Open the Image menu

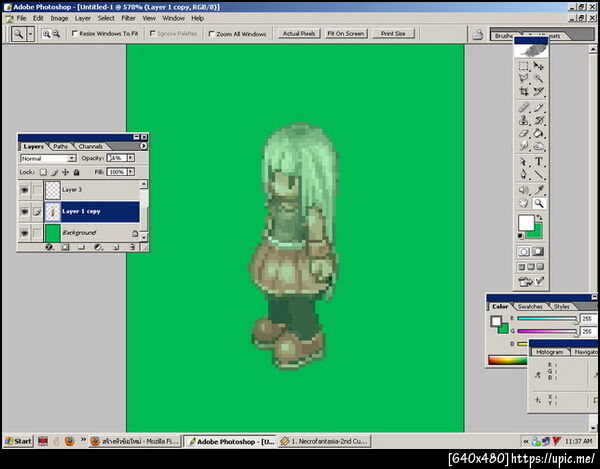(x=59, y=18)
